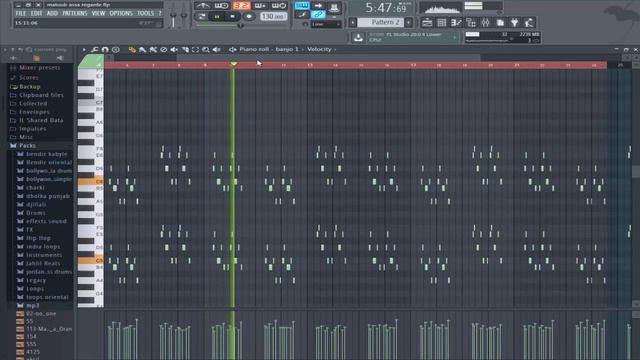Click the download icon in news panel
The image size is (640, 360).
coord(358,38)
